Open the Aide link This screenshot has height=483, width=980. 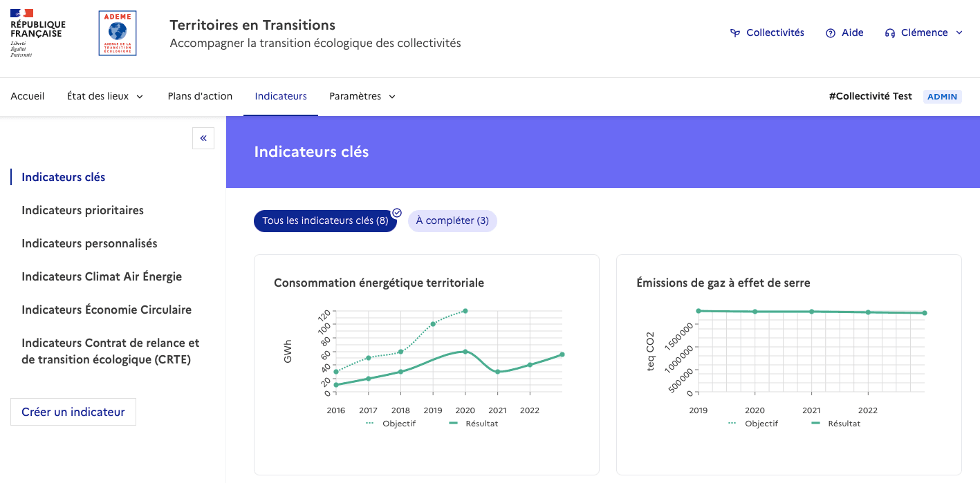click(844, 33)
